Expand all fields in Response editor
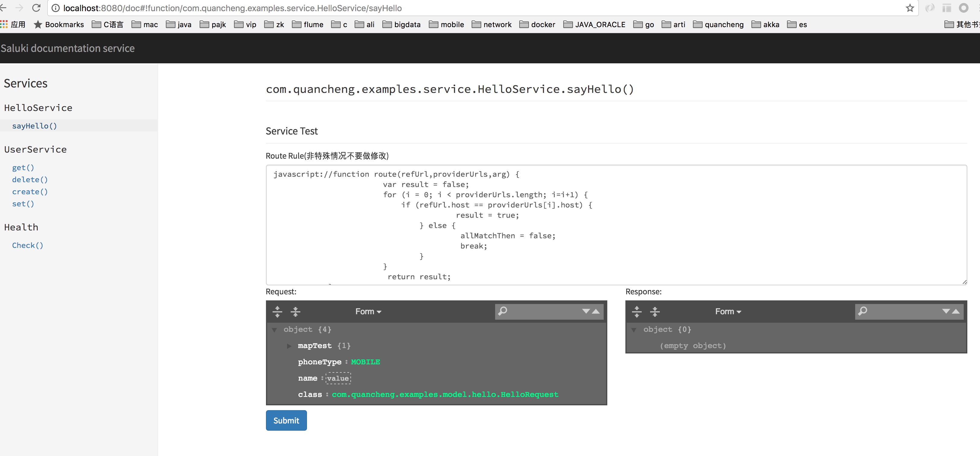This screenshot has width=980, height=456. (637, 311)
